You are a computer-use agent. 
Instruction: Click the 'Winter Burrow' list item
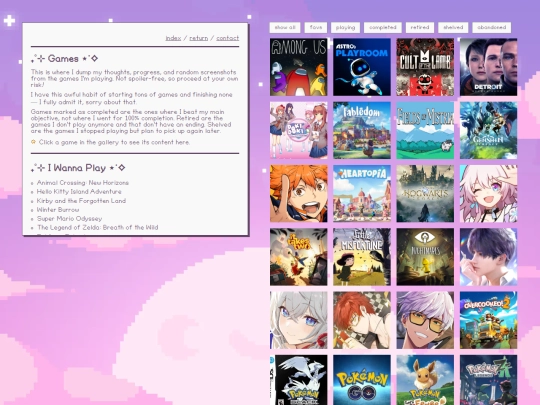click(x=58, y=209)
